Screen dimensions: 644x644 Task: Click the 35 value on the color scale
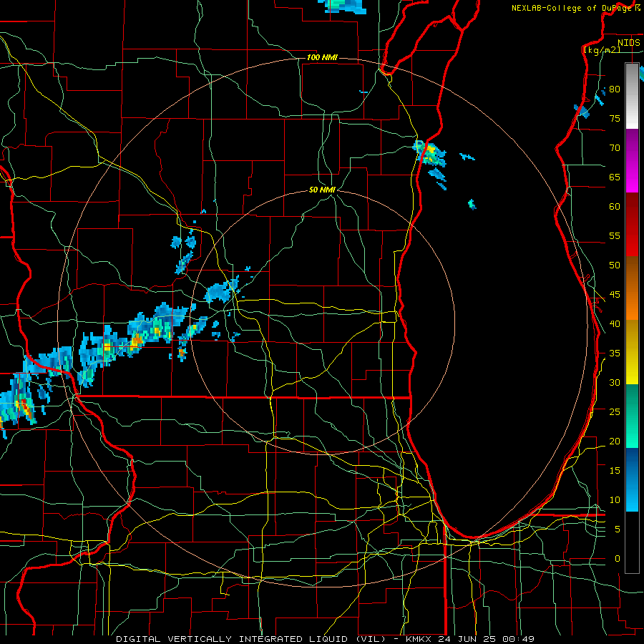pyautogui.click(x=615, y=353)
